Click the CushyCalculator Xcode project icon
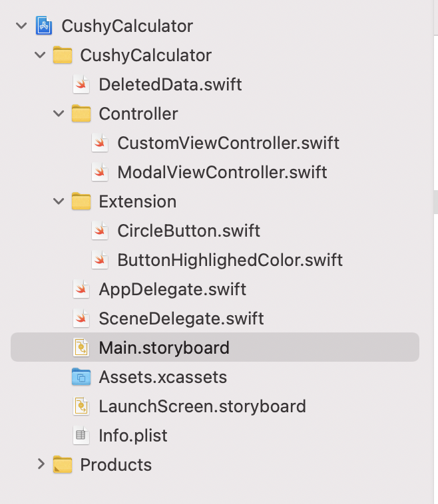This screenshot has width=438, height=504. [x=44, y=26]
